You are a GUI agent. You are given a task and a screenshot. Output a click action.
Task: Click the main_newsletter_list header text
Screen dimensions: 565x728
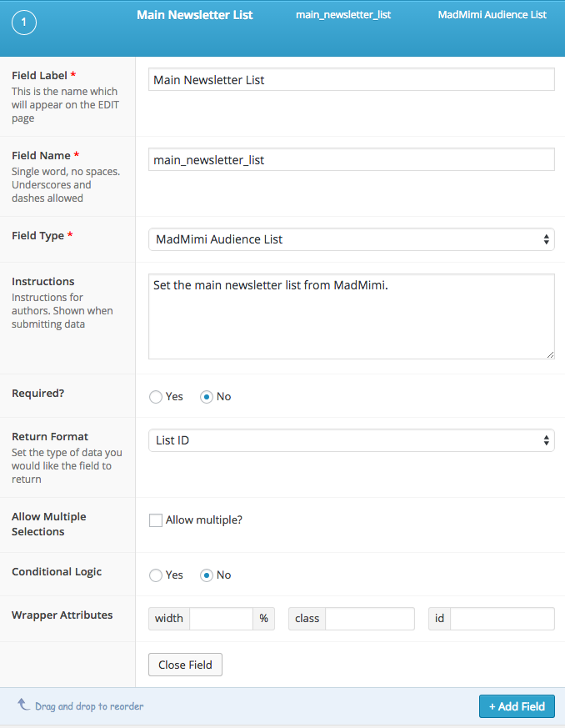(343, 15)
